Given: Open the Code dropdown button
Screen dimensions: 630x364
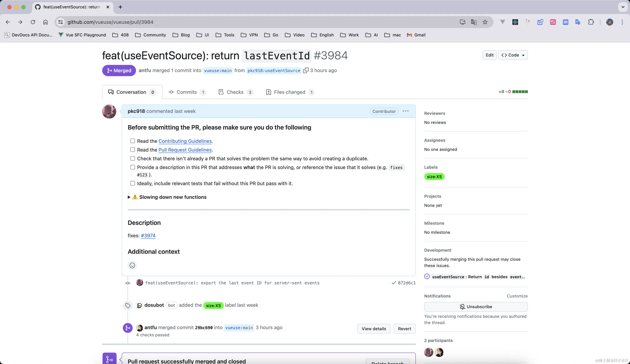Looking at the screenshot, I should (x=513, y=55).
